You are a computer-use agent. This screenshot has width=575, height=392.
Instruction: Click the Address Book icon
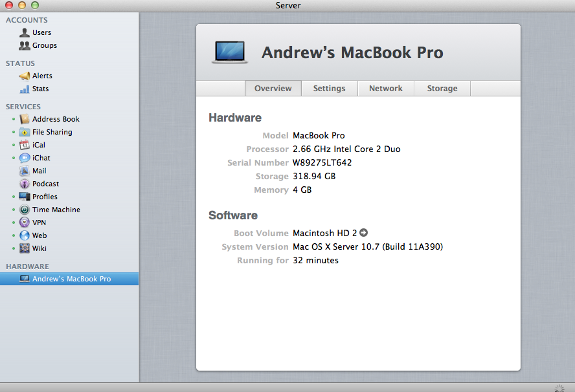[25, 119]
